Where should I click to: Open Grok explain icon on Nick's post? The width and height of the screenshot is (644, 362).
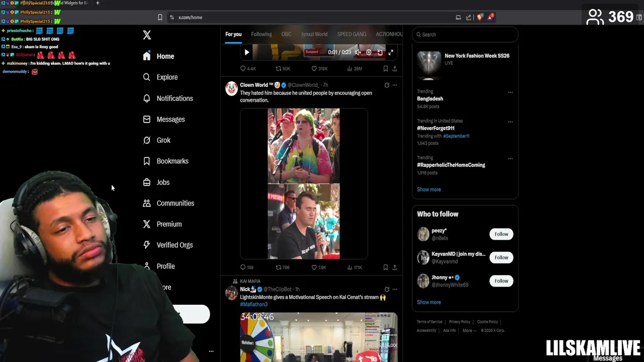coord(387,289)
